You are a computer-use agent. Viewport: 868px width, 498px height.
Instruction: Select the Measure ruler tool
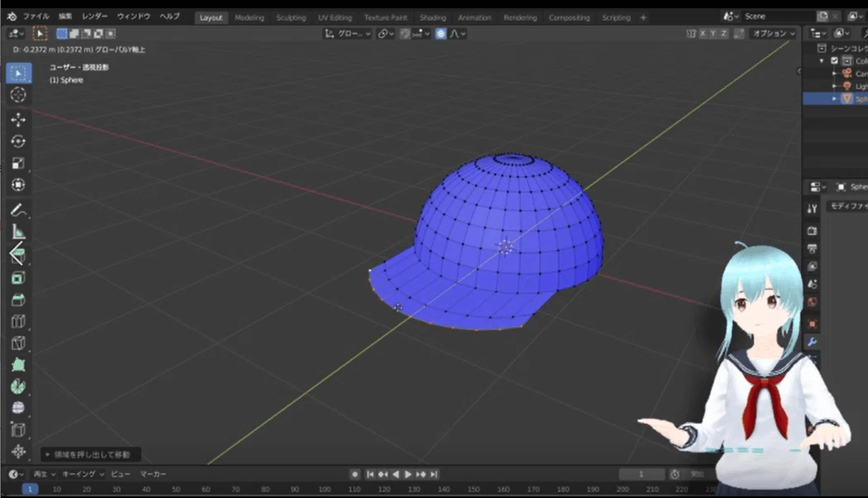[x=18, y=232]
